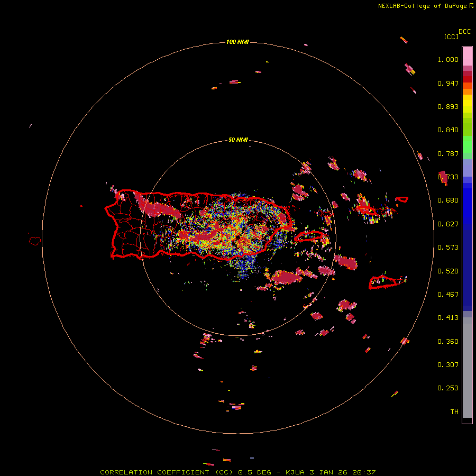476x476 pixels.
Task: Click the Correlation Coefficient caption at the bottom
Action: coord(237,472)
